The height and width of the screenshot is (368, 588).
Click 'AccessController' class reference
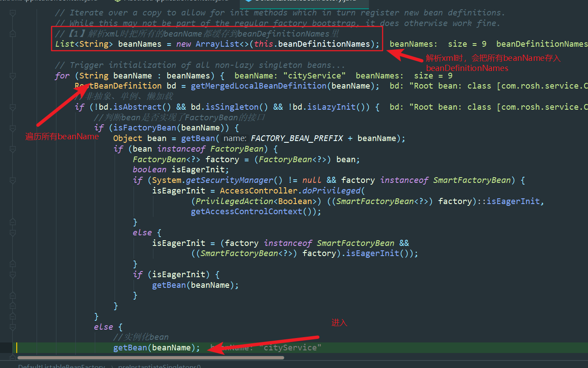pos(258,191)
